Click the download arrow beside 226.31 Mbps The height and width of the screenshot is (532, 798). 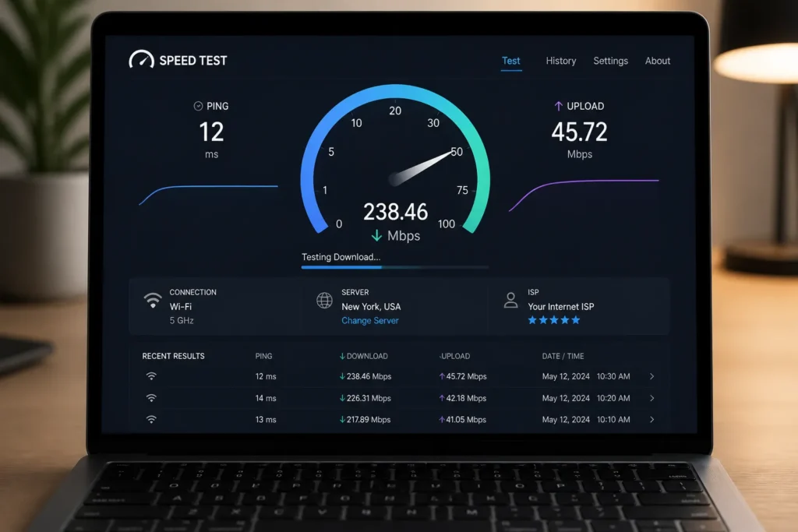(x=342, y=398)
